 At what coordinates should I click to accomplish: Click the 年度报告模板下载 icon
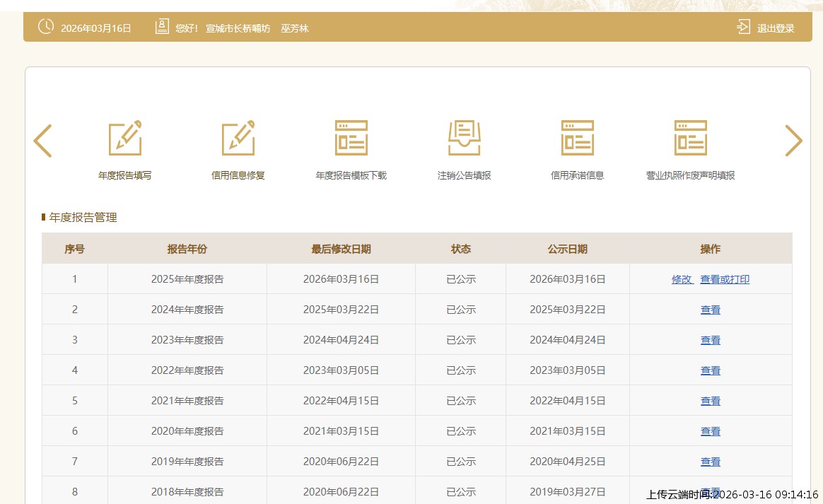[351, 138]
